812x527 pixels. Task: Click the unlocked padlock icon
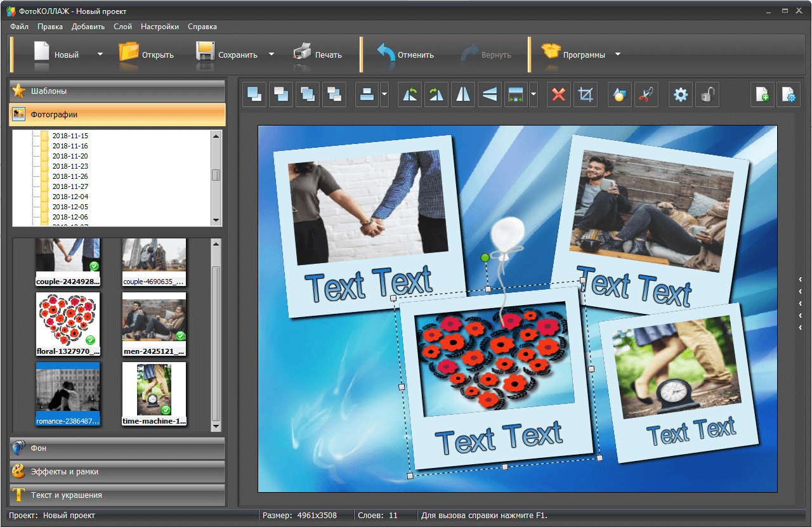pyautogui.click(x=707, y=95)
